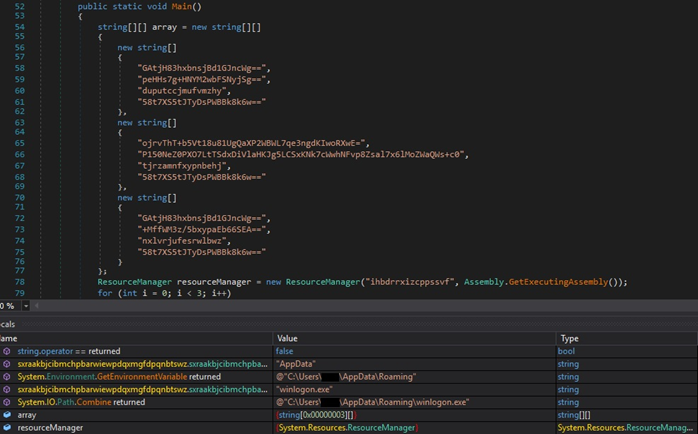
Task: Select the 'resourceManager' variable name in Locals
Action: tap(50, 427)
